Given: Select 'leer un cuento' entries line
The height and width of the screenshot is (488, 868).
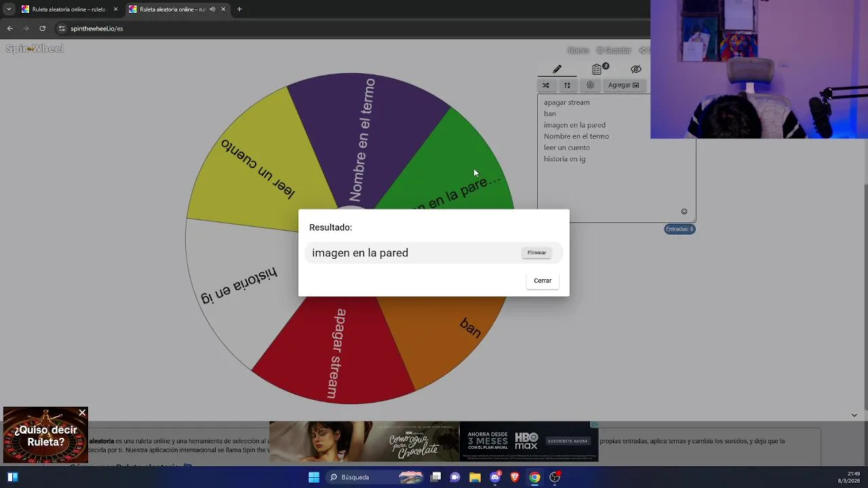Looking at the screenshot, I should [x=567, y=148].
